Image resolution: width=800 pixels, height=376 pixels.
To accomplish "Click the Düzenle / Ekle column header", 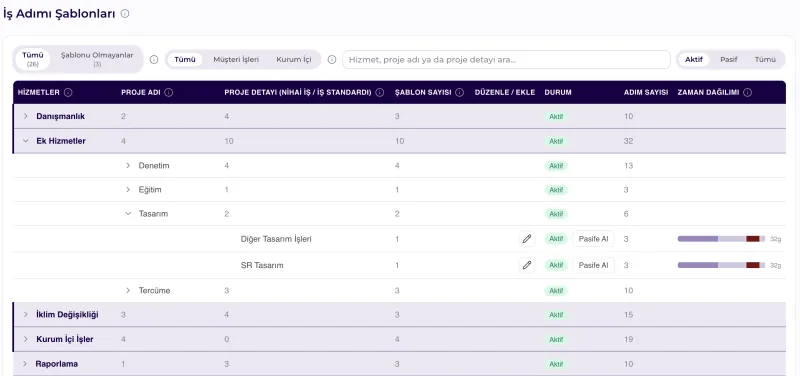I will coord(505,92).
